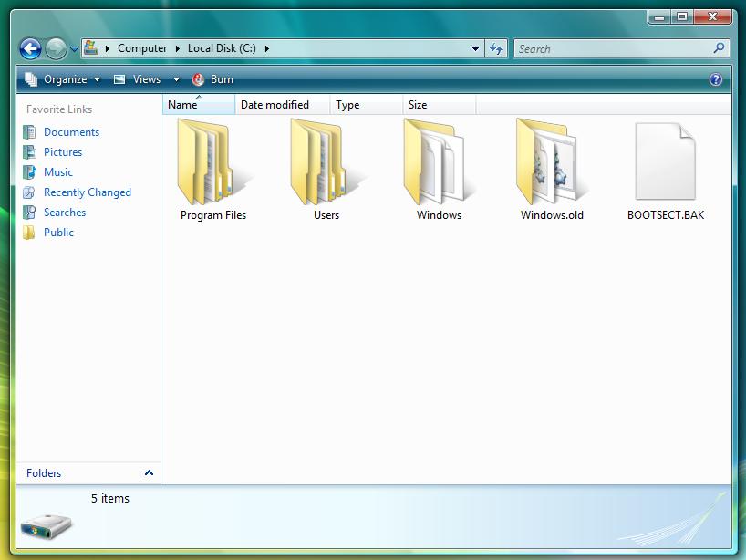
Task: Open the recent pages dropdown arrow
Action: point(74,48)
